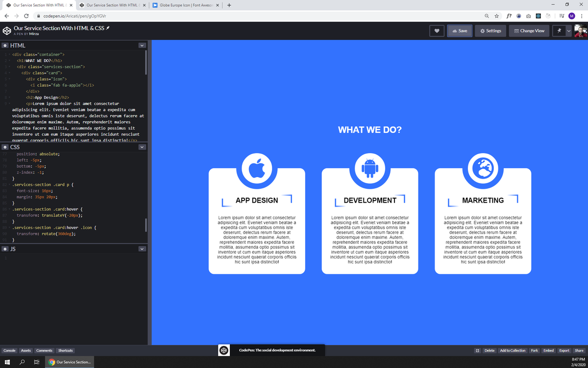This screenshot has height=368, width=588.
Task: Open Windows Task View
Action: pos(36,362)
